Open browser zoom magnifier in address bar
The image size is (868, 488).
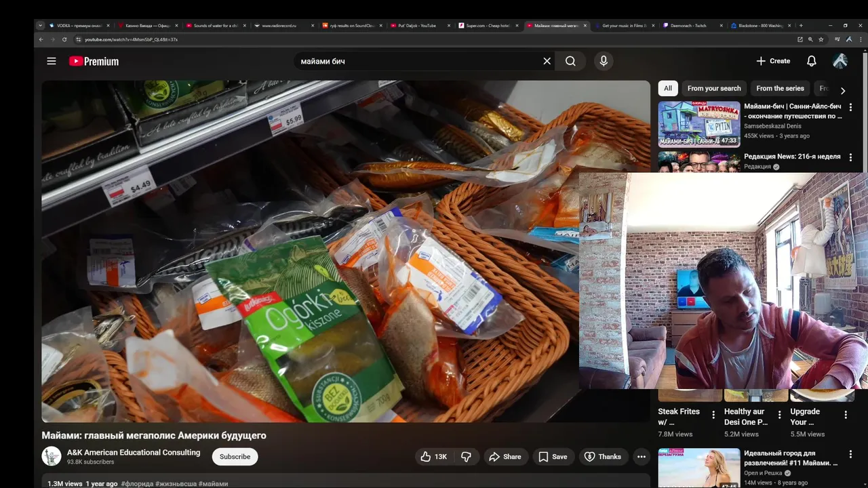[810, 39]
